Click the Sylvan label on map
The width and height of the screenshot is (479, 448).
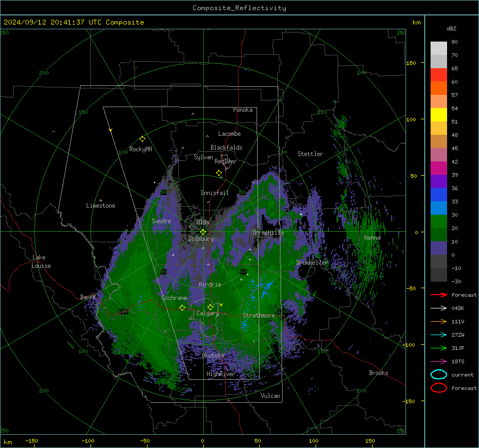pyautogui.click(x=203, y=157)
